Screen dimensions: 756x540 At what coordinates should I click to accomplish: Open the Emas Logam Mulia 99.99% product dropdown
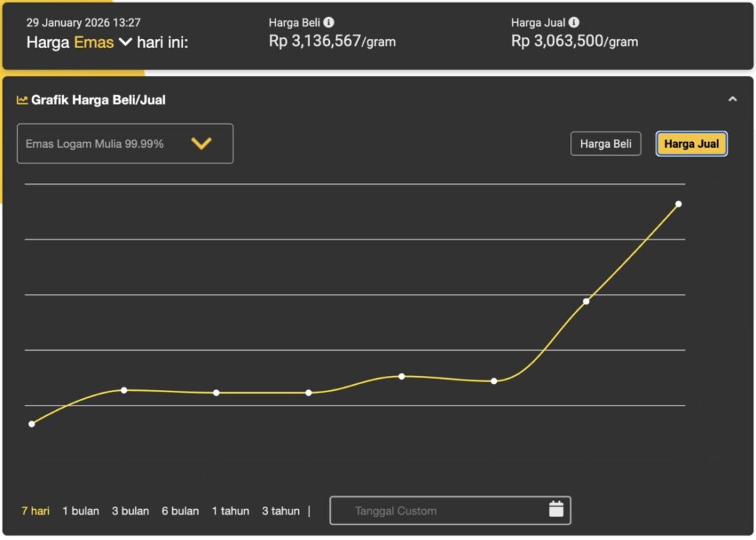[x=125, y=143]
